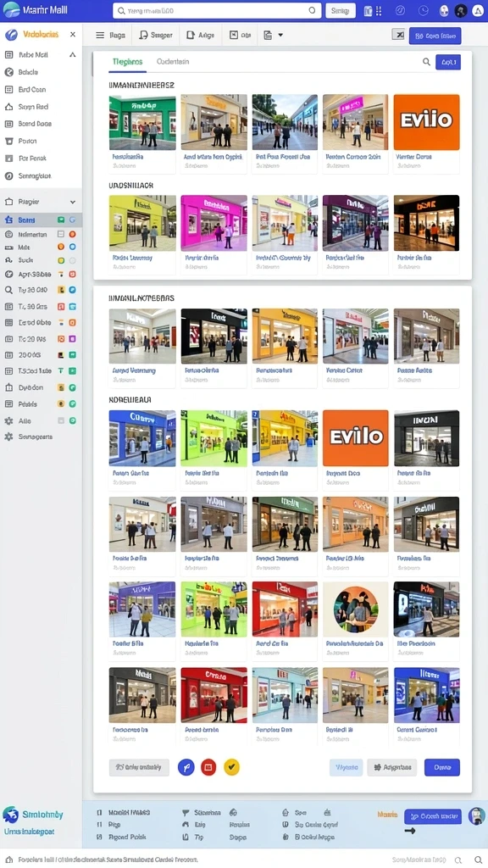Click the small blue button beside the panel search
This screenshot has height=868, width=488.
click(448, 62)
